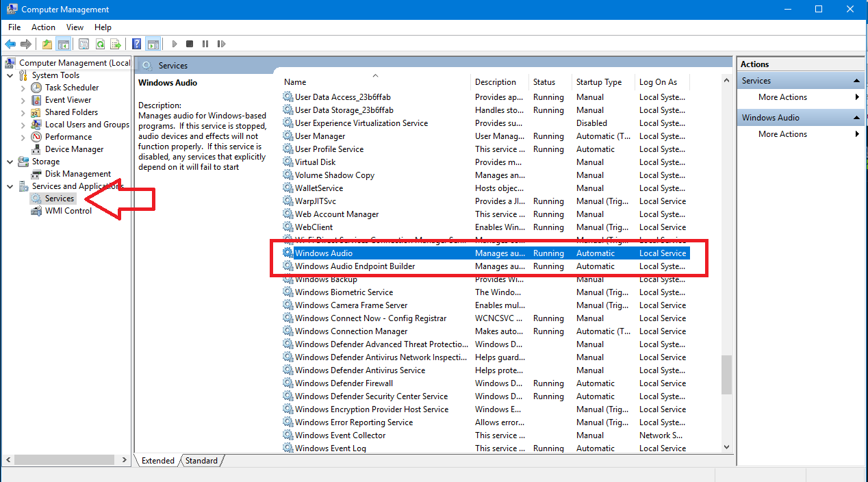Click the Local Users and Groups icon
Screen dimensions: 868x482
click(x=36, y=125)
